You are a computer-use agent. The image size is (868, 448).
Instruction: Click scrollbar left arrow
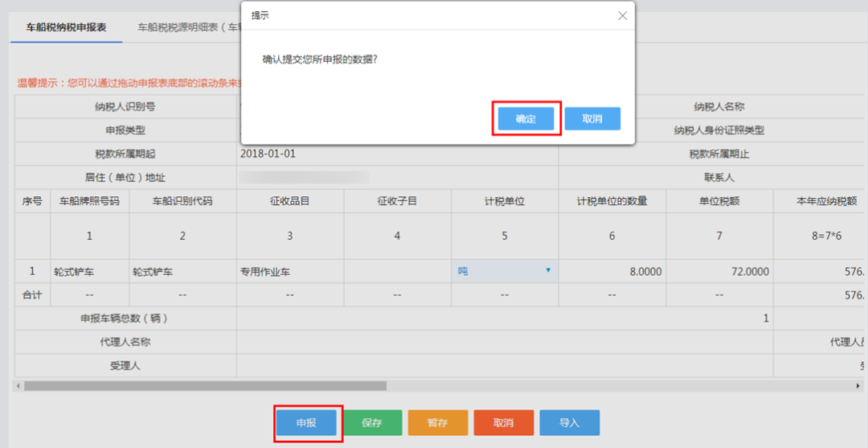pos(18,386)
